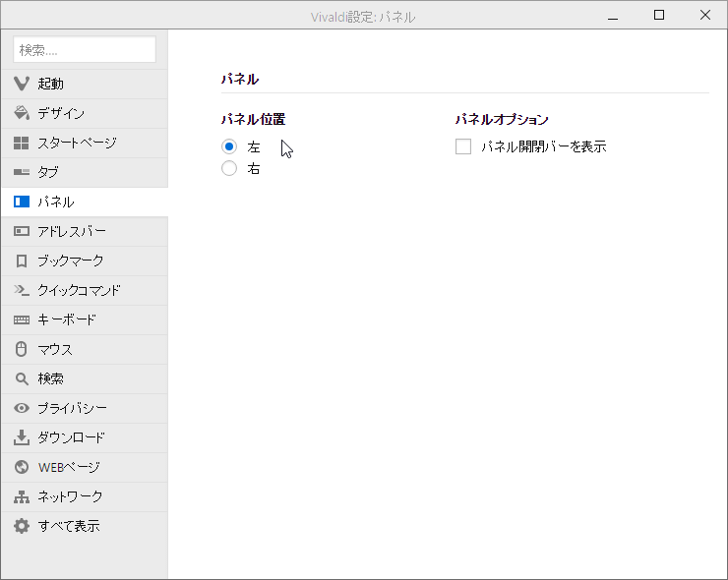Show all settings via すべて表示
This screenshot has width=728, height=580.
coord(85,526)
